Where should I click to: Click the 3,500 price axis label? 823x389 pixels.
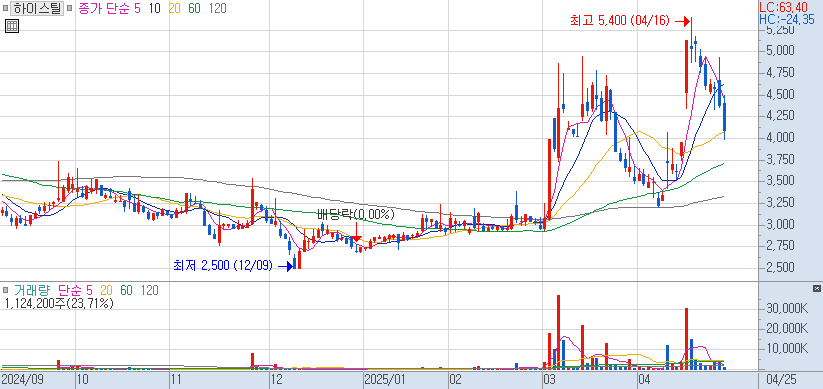coord(780,181)
